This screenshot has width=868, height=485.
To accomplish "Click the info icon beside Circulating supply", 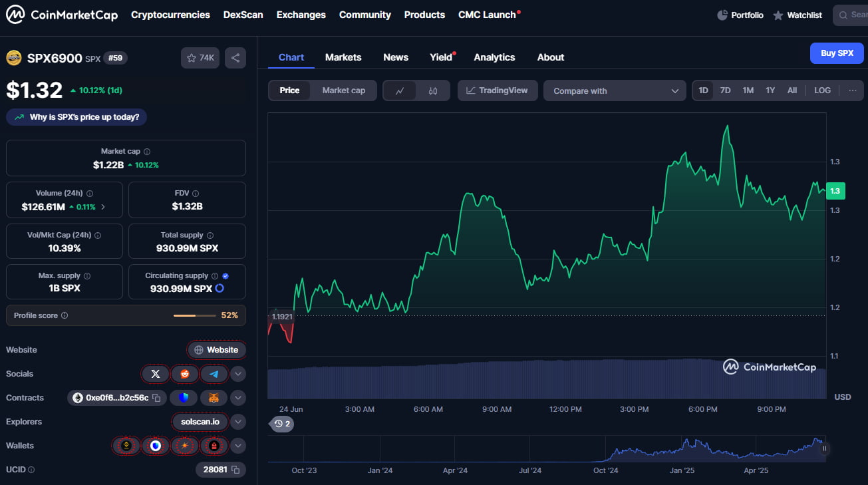I will (x=215, y=276).
